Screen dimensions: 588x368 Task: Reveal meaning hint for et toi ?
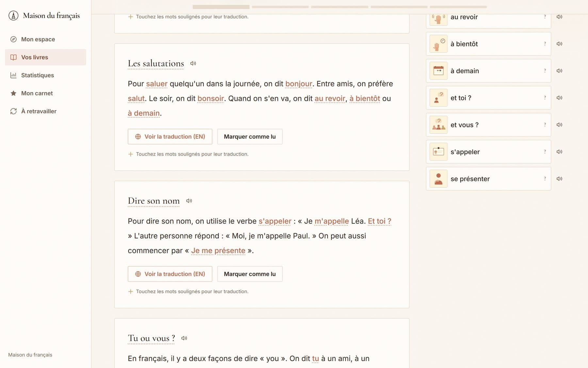[545, 98]
